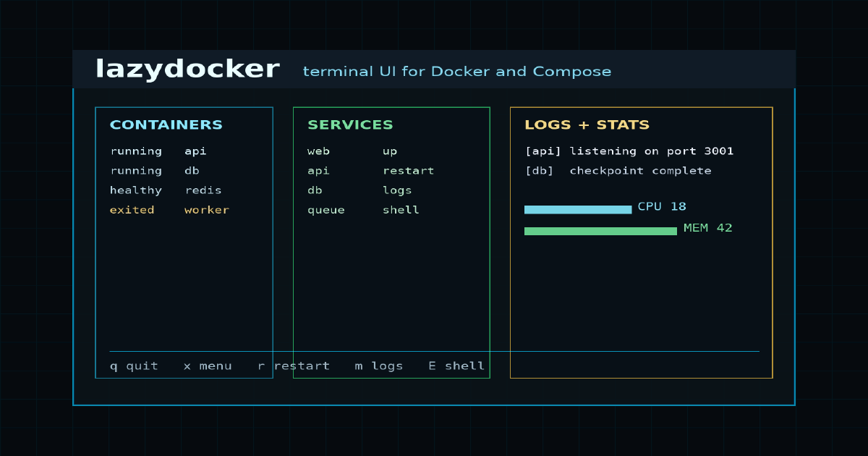Select the queue service row

363,210
